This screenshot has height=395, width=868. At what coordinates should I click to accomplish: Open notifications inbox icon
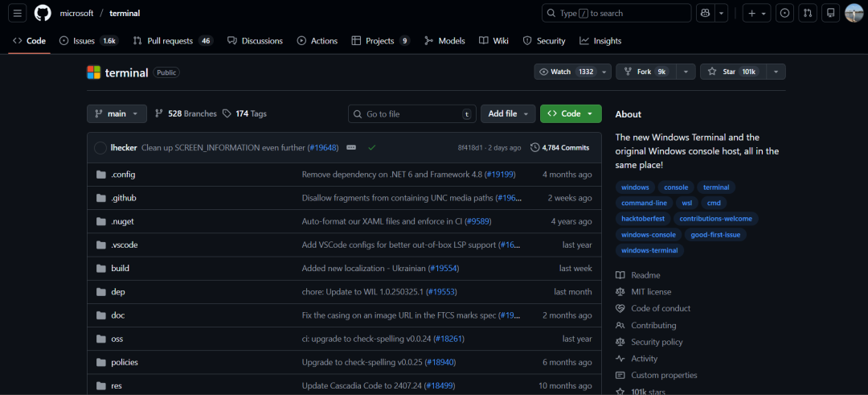(831, 14)
